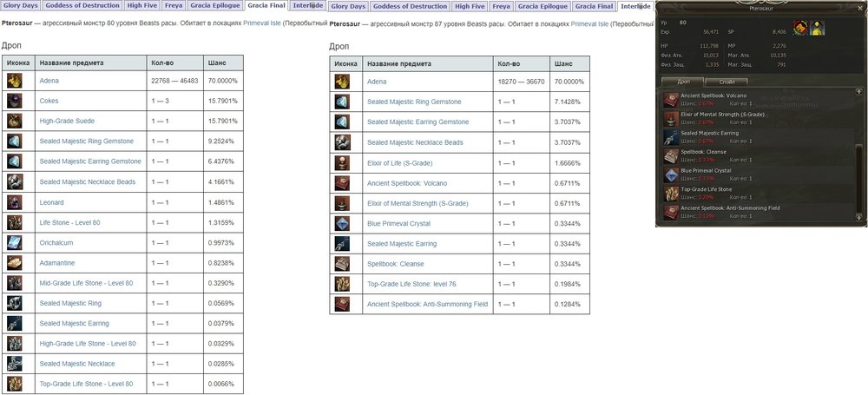Open the leftmost Glory Days tab
Screen dimensions: 868x395
coord(24,5)
